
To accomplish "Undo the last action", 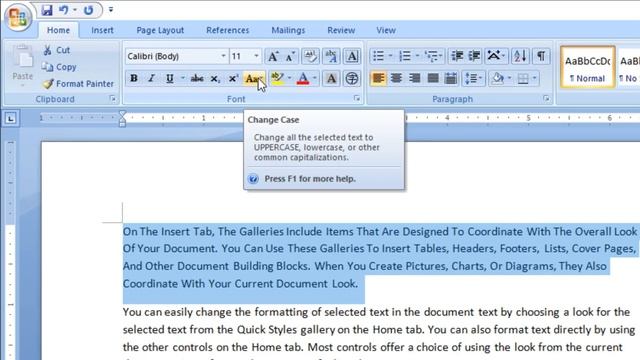I will [x=64, y=10].
